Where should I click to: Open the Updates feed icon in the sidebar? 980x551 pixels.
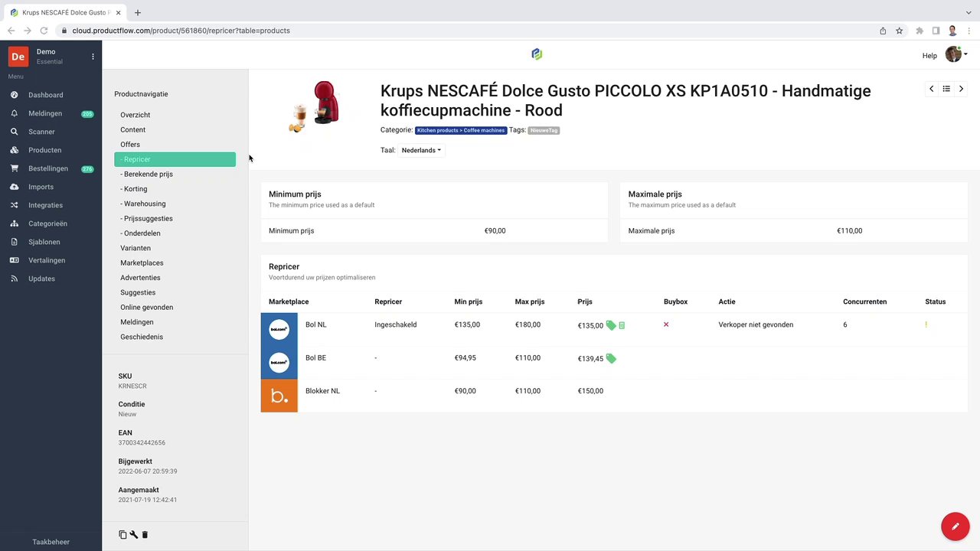(14, 279)
